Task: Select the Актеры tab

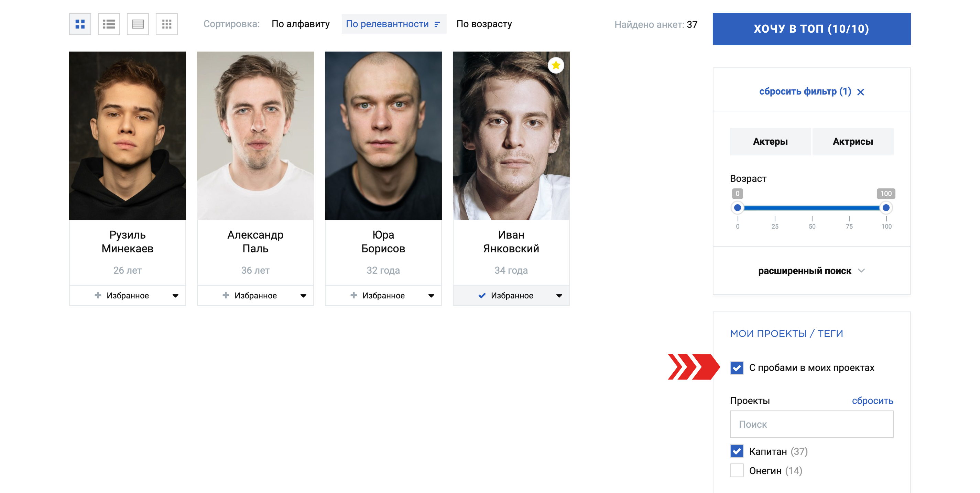Action: (x=770, y=142)
